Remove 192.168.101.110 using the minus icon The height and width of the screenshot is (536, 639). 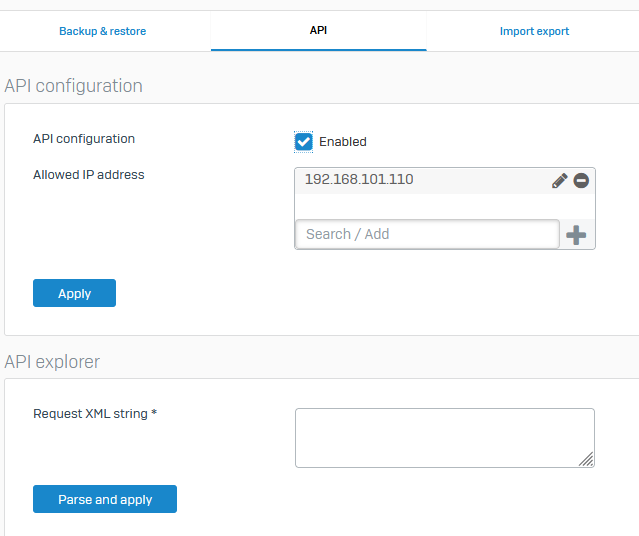coord(581,181)
